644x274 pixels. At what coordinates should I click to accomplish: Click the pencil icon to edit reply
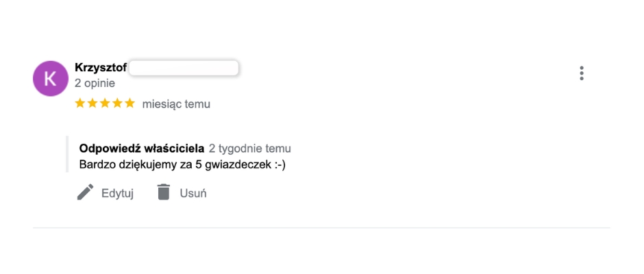click(86, 192)
